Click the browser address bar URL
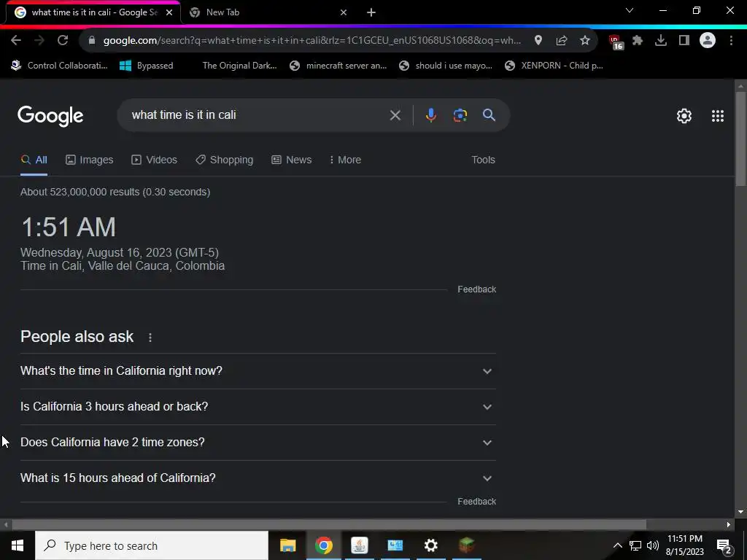This screenshot has width=747, height=560. tap(312, 41)
